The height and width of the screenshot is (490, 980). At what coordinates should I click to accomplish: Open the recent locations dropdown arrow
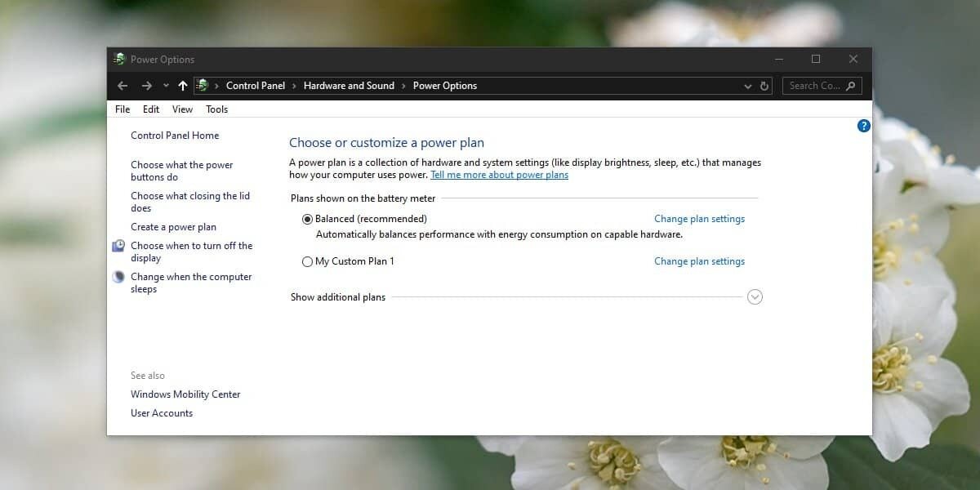[166, 86]
